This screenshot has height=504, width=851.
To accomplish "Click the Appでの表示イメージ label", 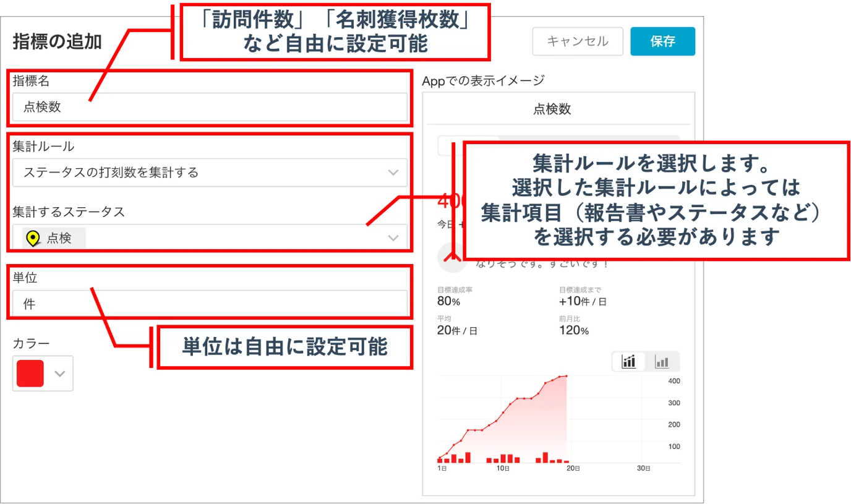I will click(483, 80).
